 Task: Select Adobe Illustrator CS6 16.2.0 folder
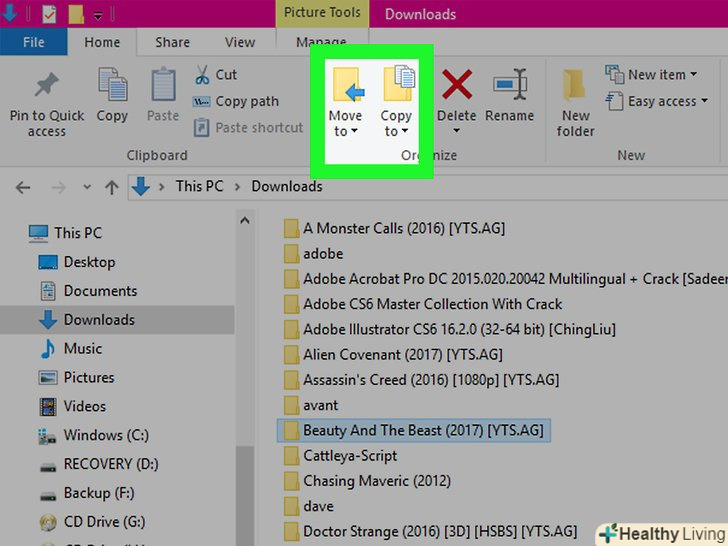pos(450,330)
